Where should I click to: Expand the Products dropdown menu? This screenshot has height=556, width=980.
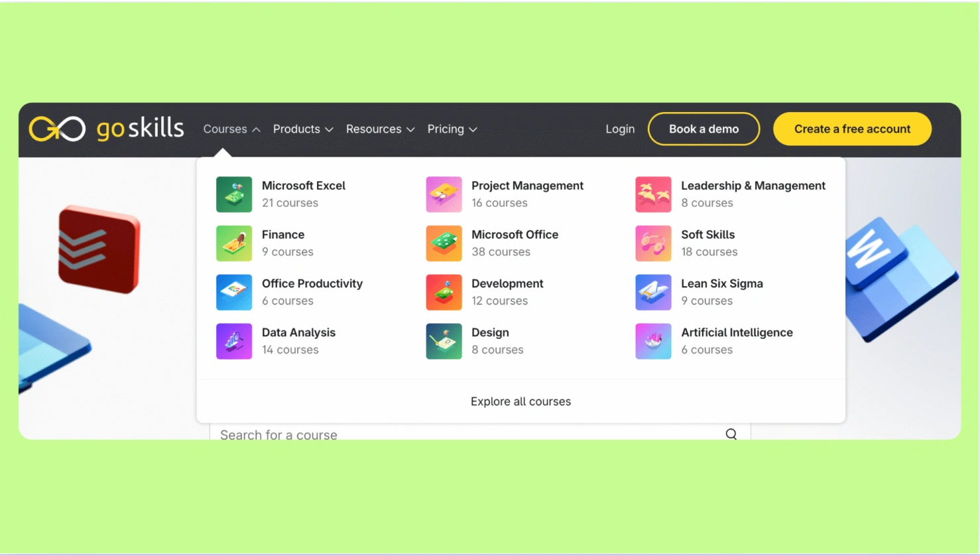pos(303,129)
